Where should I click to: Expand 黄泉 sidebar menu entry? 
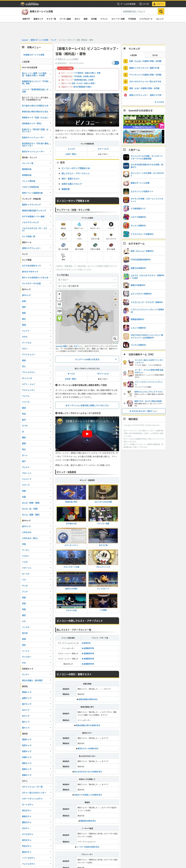(x=37, y=361)
